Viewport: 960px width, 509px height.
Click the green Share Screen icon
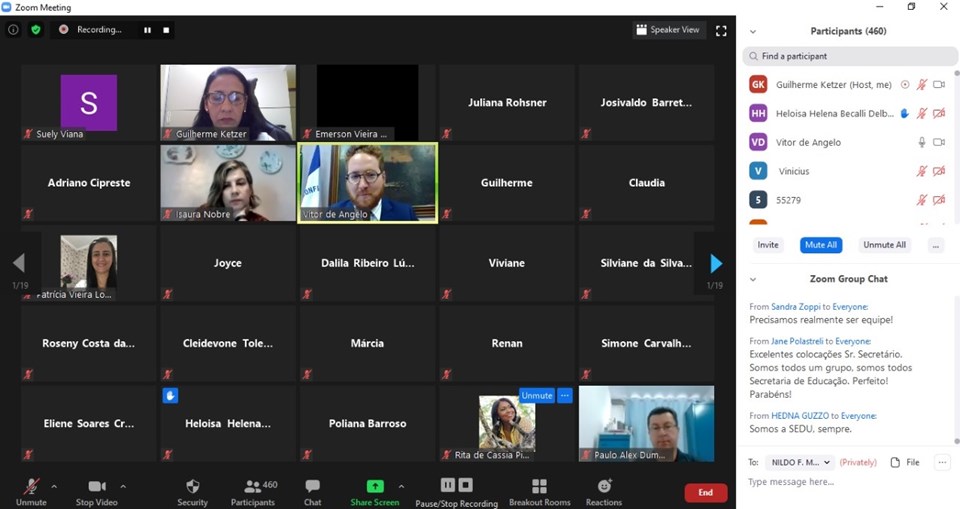tap(375, 486)
